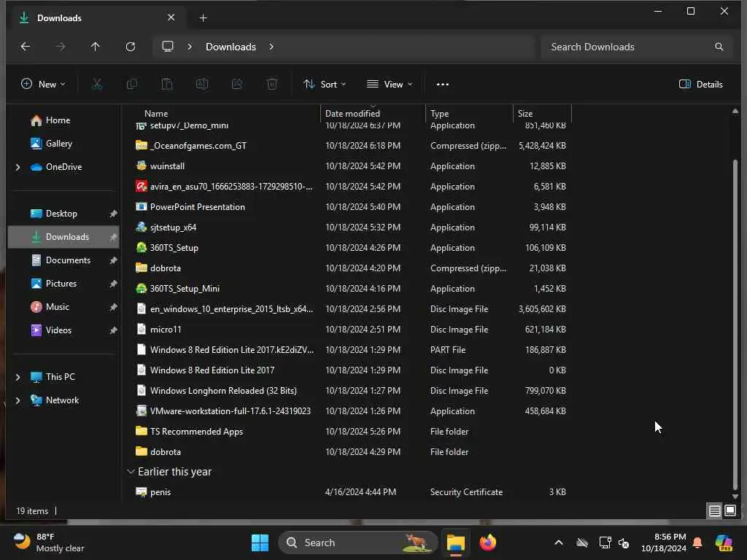Expand the OneDrive tree node
Image resolution: width=747 pixels, height=560 pixels.
18,167
